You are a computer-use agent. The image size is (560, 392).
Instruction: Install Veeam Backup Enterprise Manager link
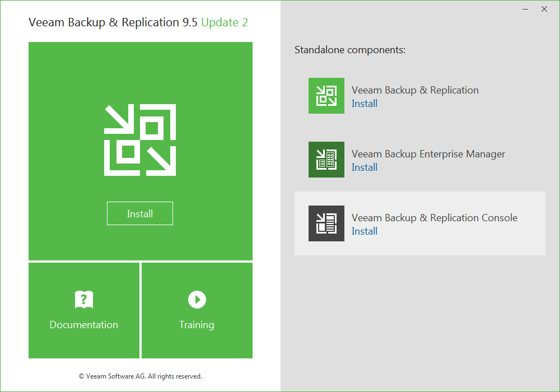pos(365,167)
